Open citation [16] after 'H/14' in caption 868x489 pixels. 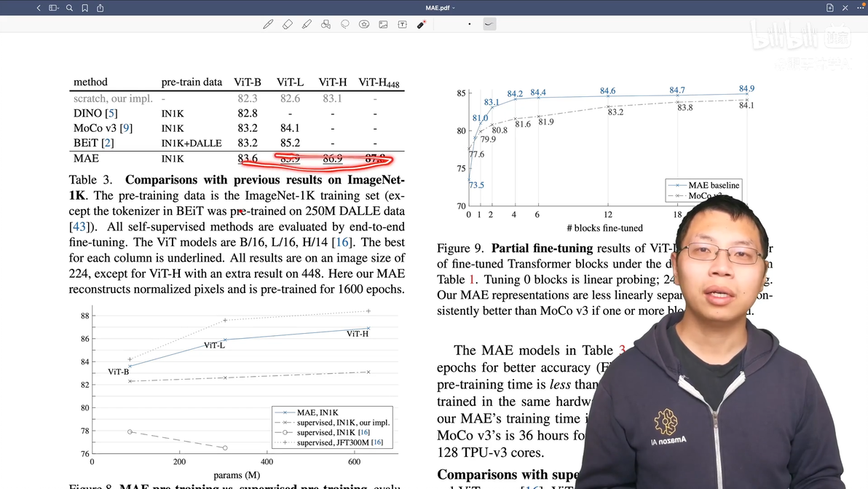pyautogui.click(x=342, y=242)
